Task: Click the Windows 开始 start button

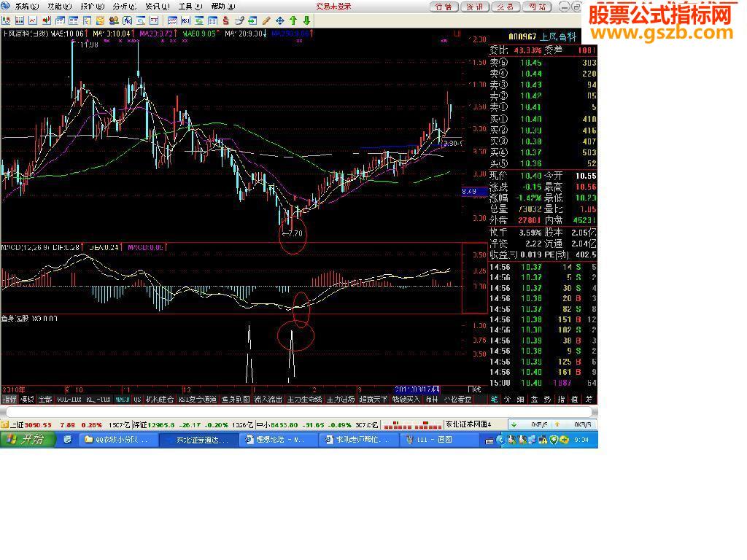Action: pos(28,439)
